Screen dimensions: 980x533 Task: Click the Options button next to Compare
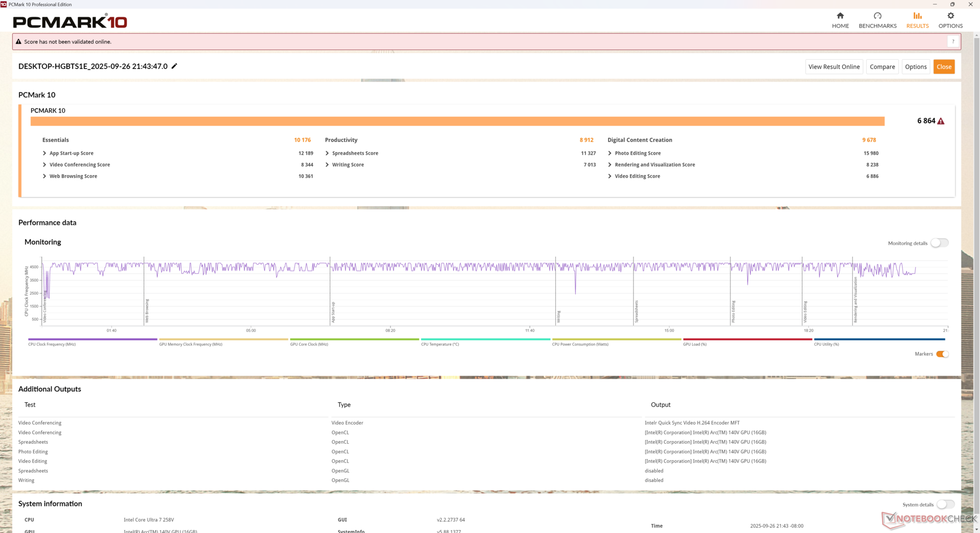(x=916, y=67)
